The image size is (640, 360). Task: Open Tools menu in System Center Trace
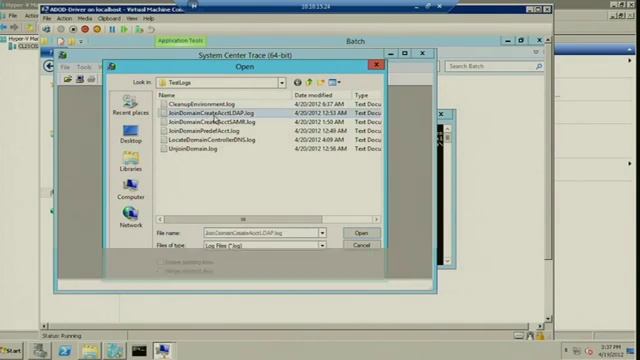84,67
